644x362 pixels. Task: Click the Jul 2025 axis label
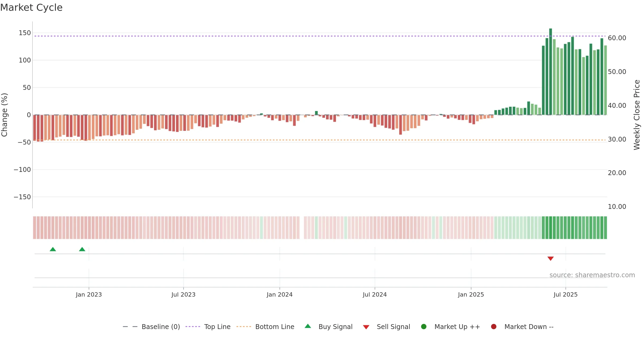pyautogui.click(x=566, y=295)
